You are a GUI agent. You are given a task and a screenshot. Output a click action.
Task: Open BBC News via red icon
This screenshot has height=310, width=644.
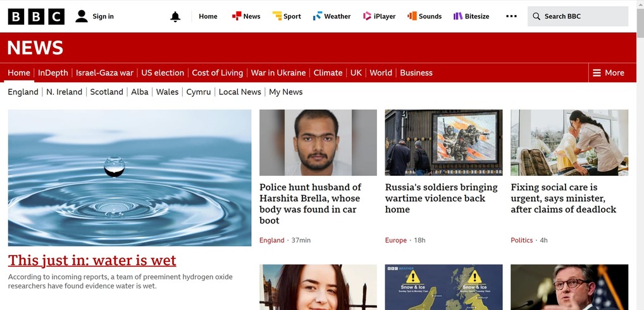click(237, 16)
